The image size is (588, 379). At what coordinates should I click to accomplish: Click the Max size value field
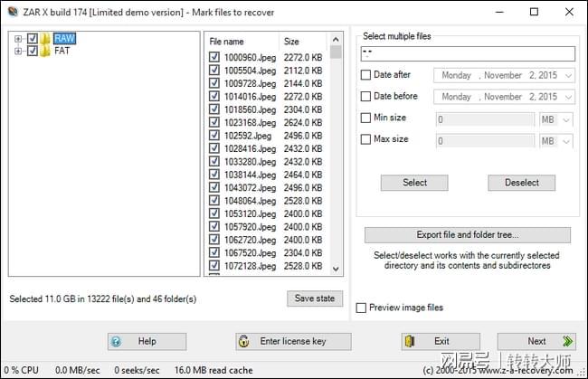(485, 141)
